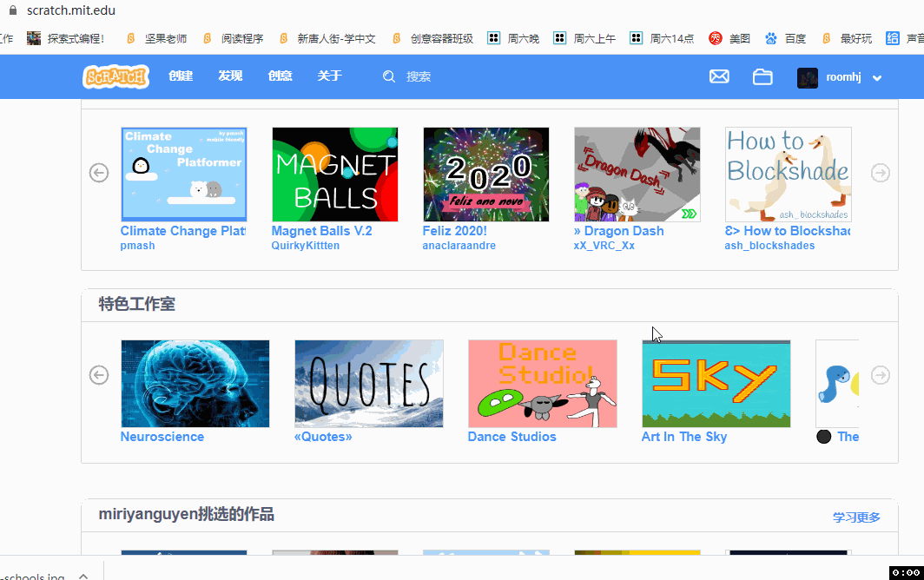This screenshot has width=924, height=580.
Task: Click the Neuroscience studio link
Action: [x=162, y=437]
